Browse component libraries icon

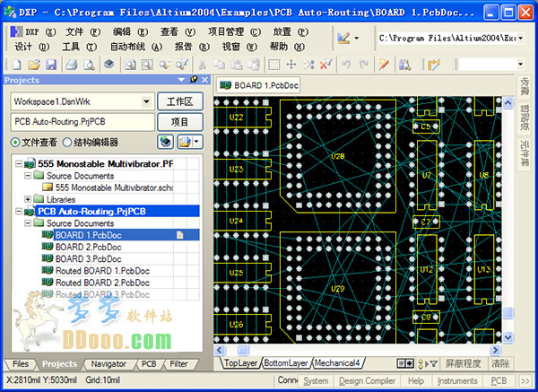click(x=405, y=65)
